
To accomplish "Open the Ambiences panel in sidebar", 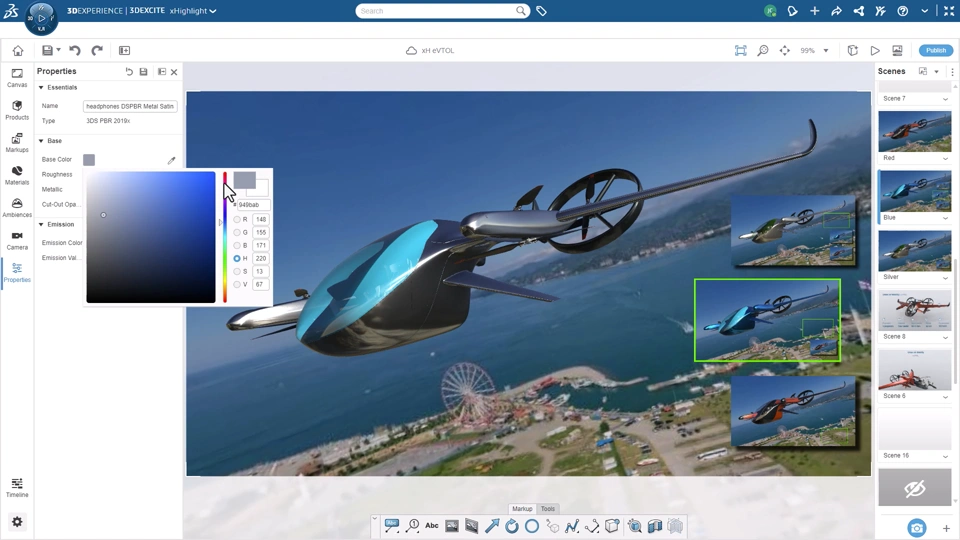I will click(17, 208).
